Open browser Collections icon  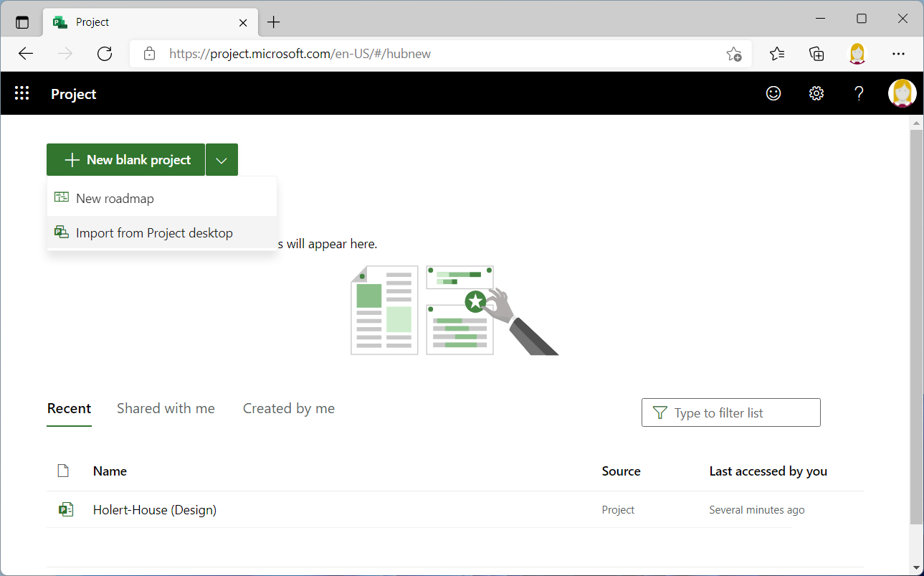tap(816, 54)
